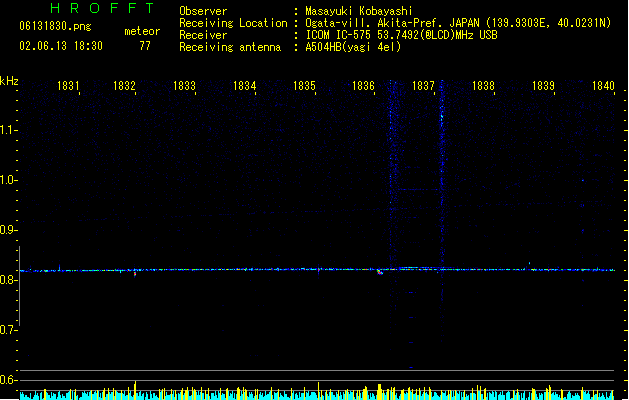Viewport: 629px width, 400px height.
Task: Click the 1.1 kHz frequency label
Action: (8, 130)
